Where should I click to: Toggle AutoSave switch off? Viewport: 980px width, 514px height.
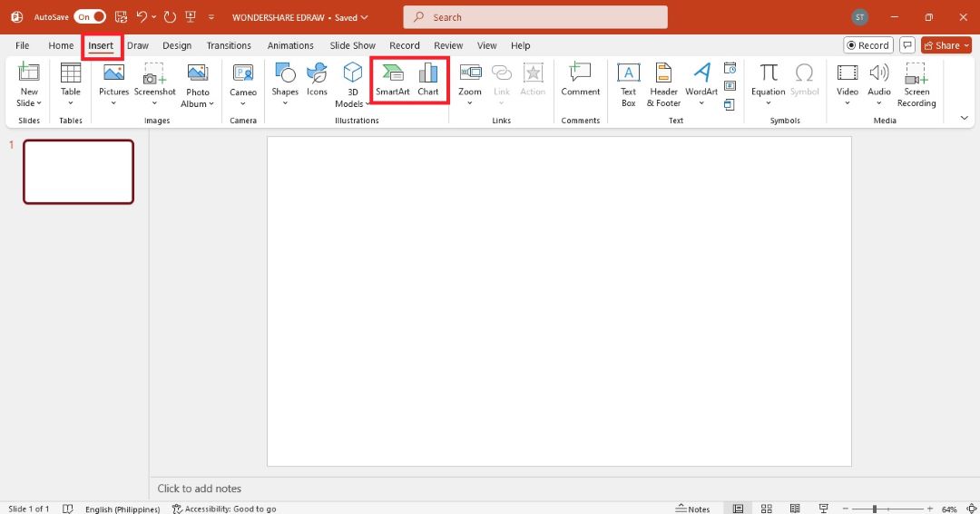pos(90,17)
